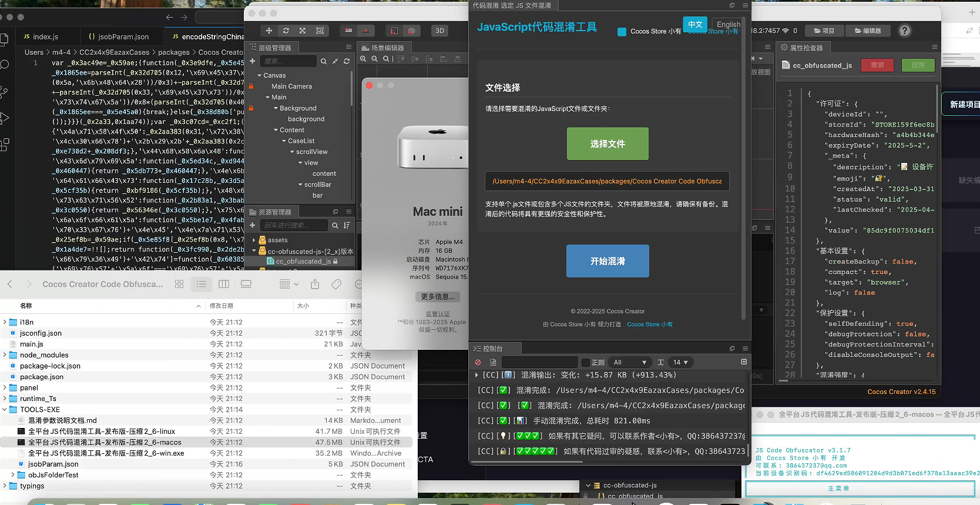Select the rotate tool in Cocos toolbar

286,31
